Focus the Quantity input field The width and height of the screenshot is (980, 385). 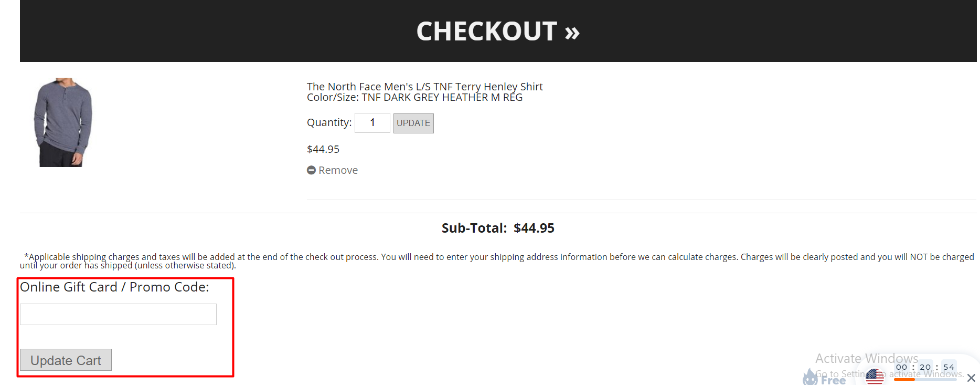tap(372, 123)
